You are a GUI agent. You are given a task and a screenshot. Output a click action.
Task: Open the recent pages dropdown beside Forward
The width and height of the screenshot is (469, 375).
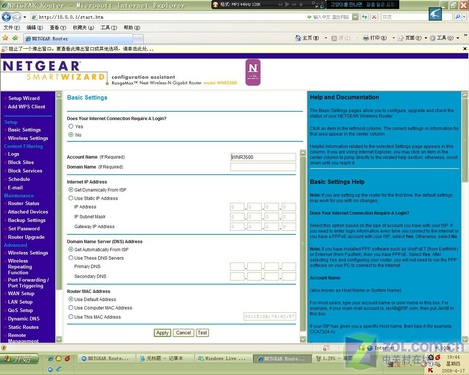[24, 17]
